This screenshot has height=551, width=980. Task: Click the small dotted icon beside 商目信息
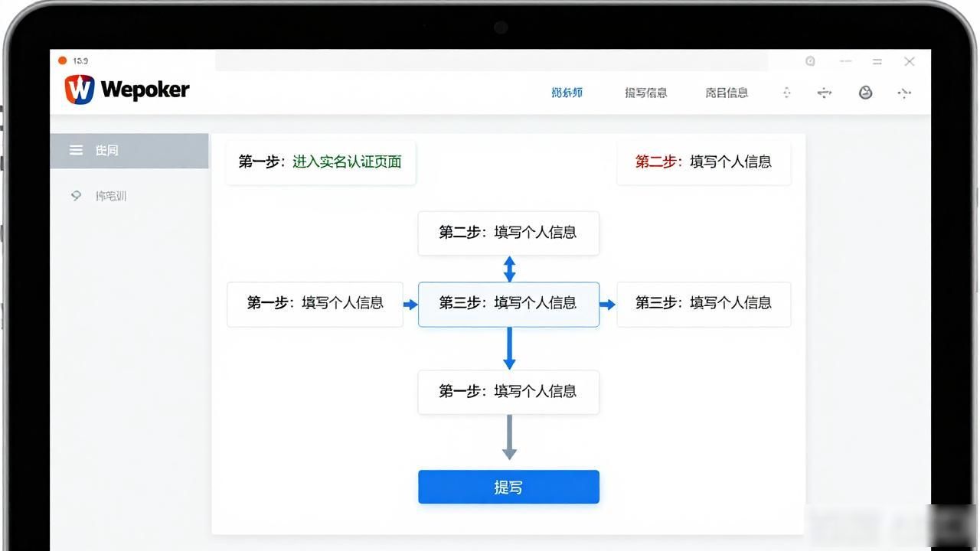786,93
